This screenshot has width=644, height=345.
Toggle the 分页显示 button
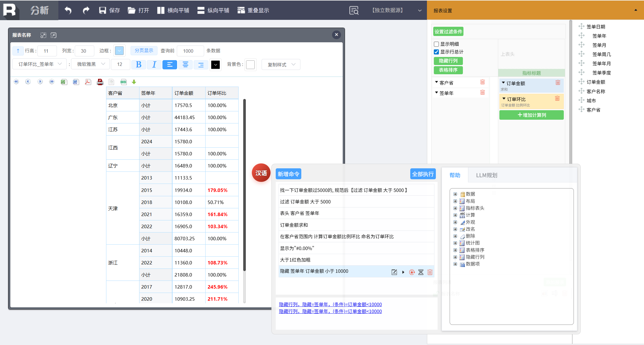[x=144, y=51]
